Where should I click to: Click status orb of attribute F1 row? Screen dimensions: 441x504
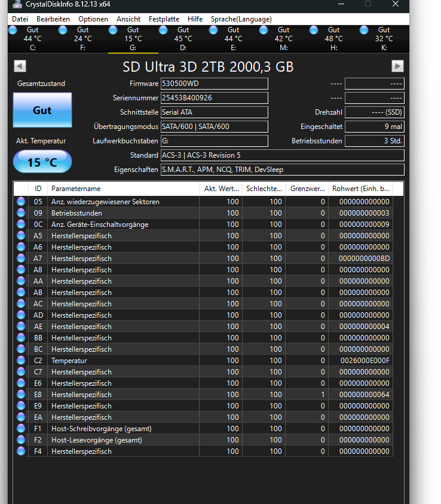tap(21, 429)
